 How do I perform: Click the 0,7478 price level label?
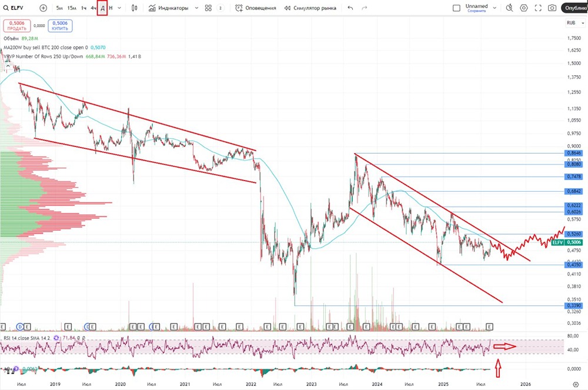tap(574, 176)
